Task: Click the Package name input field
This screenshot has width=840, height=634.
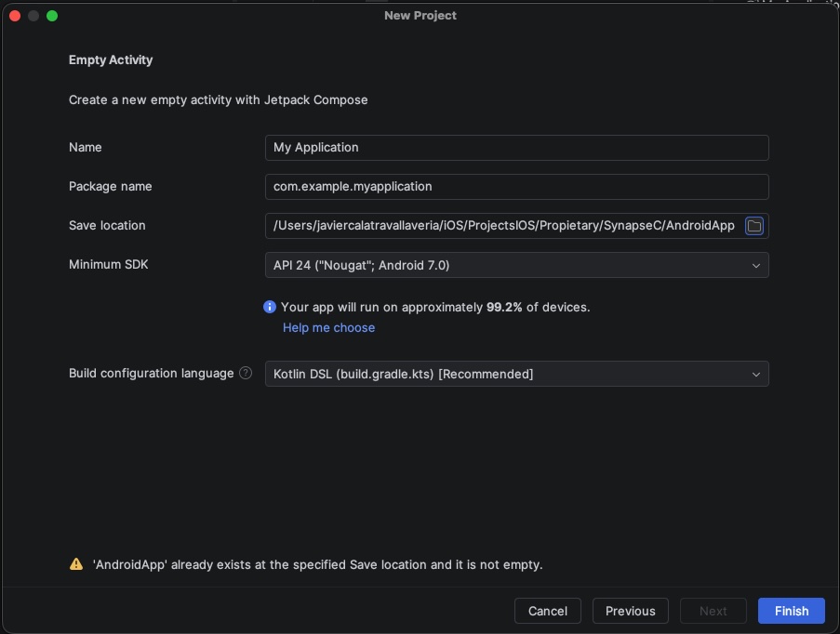Action: click(516, 187)
